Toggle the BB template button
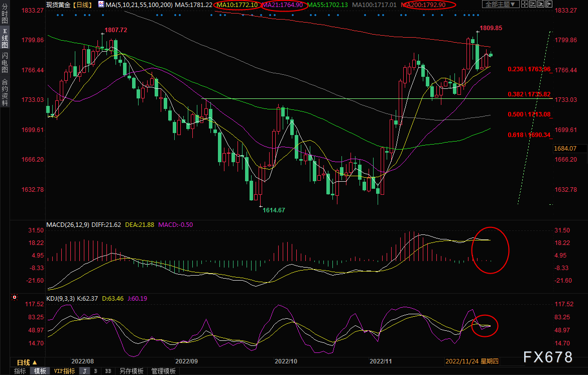The image size is (588, 375). click(x=108, y=371)
